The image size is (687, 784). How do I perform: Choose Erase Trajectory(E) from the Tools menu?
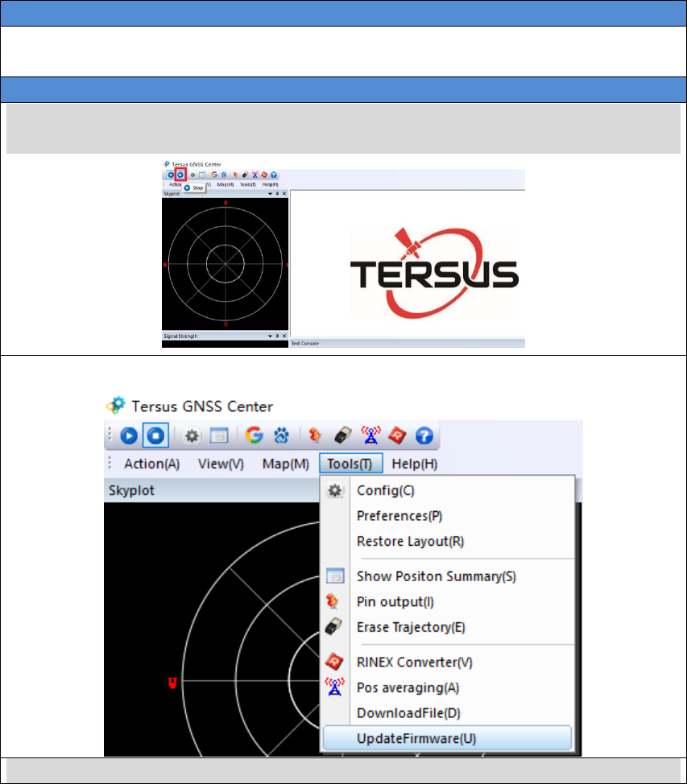coord(448,628)
